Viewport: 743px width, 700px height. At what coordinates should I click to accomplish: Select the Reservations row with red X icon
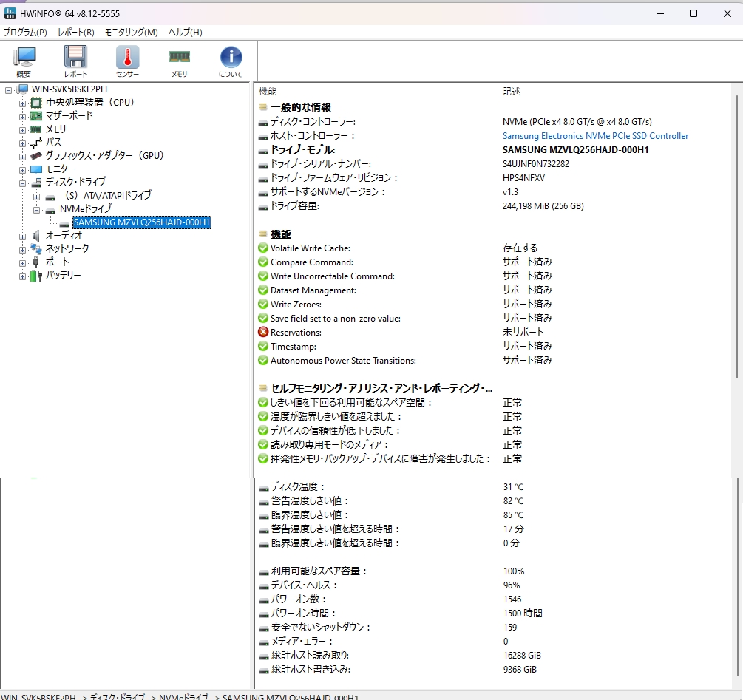[296, 333]
